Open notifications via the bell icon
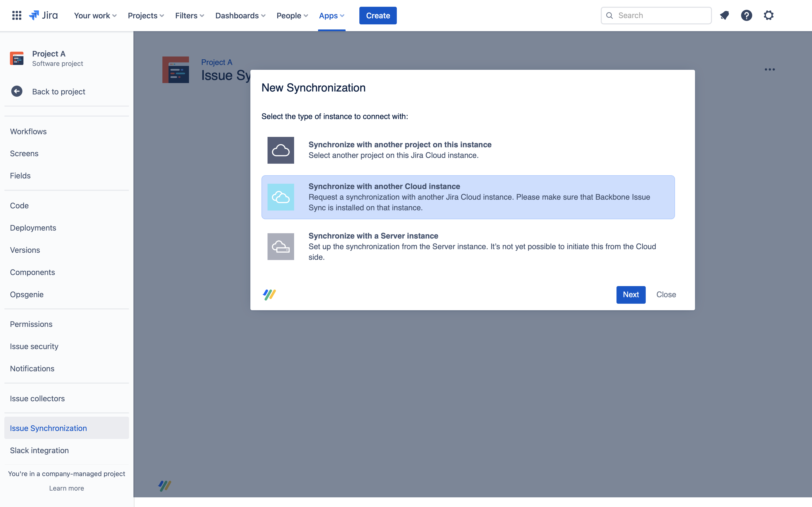Image resolution: width=812 pixels, height=507 pixels. tap(725, 15)
